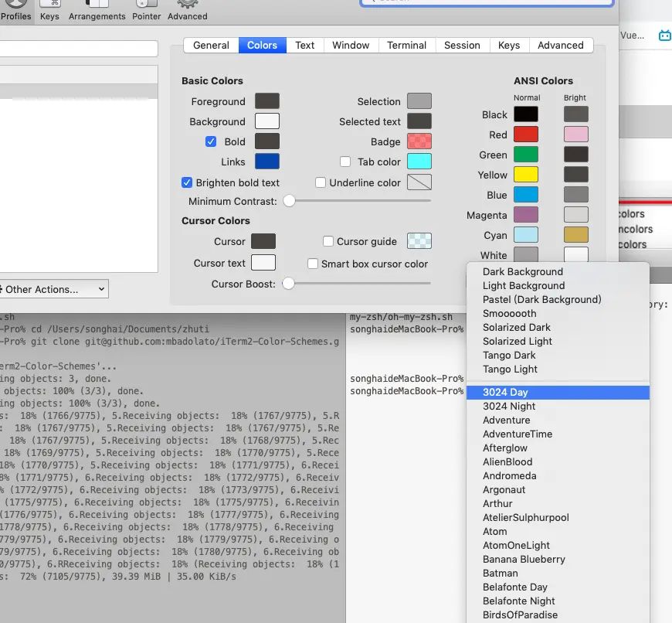Open the Terminal profile tab
The height and width of the screenshot is (623, 672).
point(407,46)
